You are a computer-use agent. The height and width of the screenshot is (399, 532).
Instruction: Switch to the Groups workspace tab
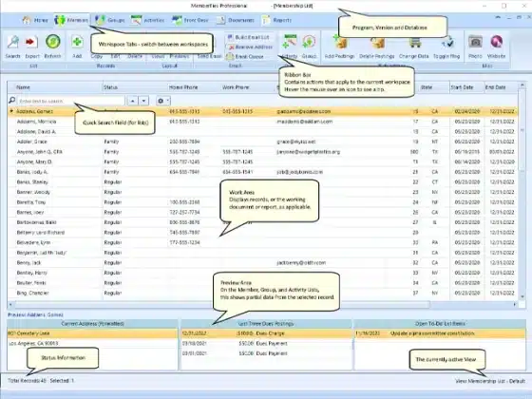click(x=109, y=20)
